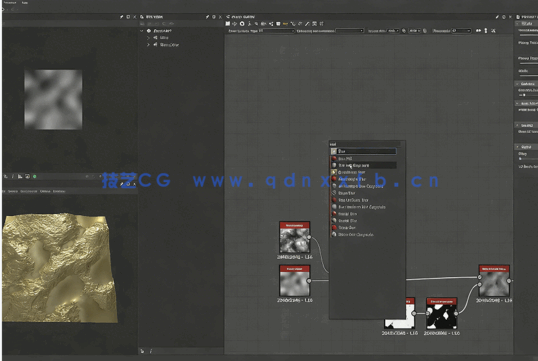The width and height of the screenshot is (538, 361).
Task: Open the rightmost dropdown in graph options bar
Action: pyautogui.click(x=462, y=31)
